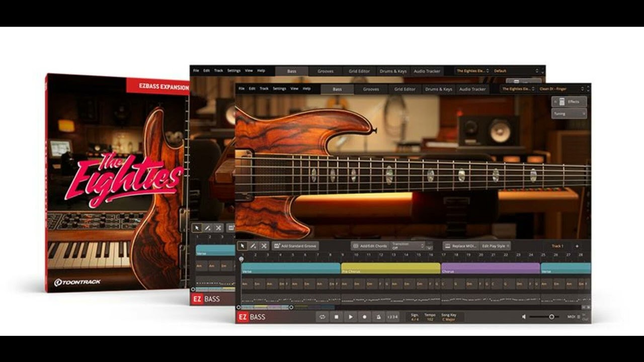This screenshot has width=644, height=362.
Task: Select the scissors cut tool in front window
Action: click(264, 246)
